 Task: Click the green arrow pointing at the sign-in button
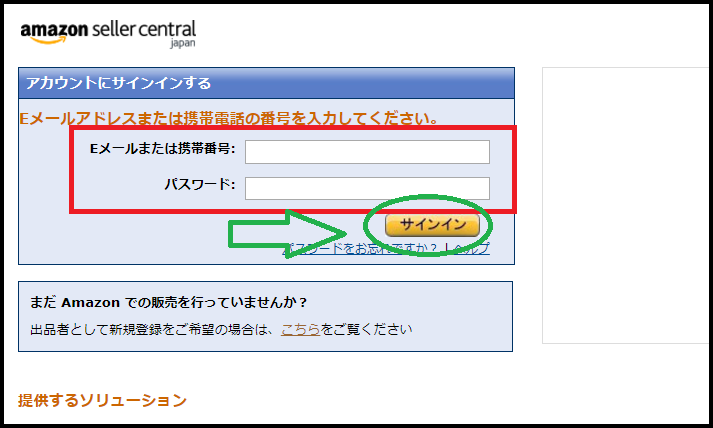coord(287,234)
